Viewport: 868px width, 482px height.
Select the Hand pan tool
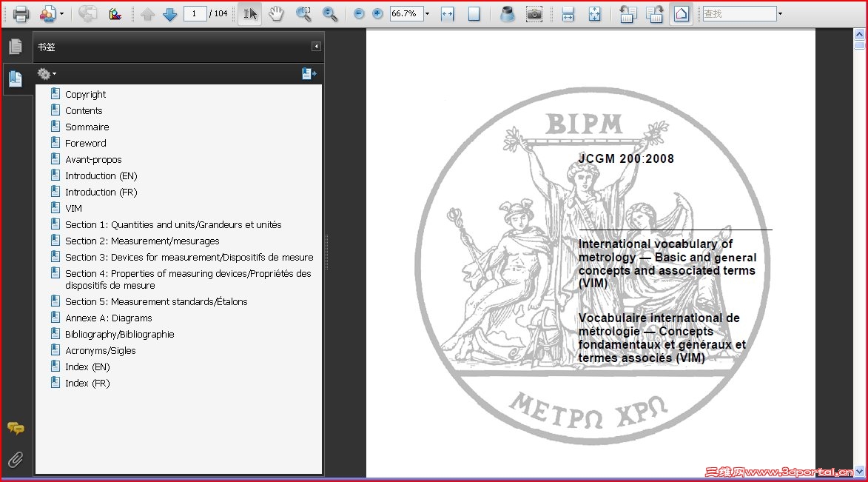[276, 14]
